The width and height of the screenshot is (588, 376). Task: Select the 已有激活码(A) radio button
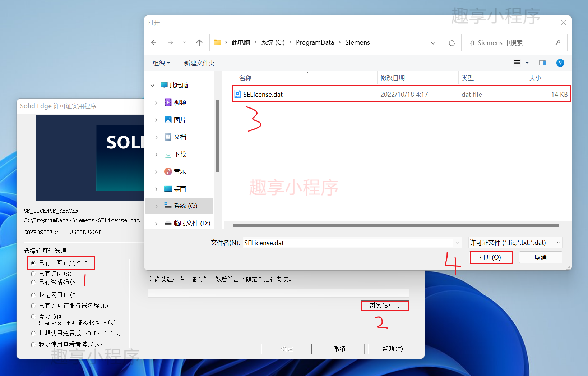click(33, 282)
